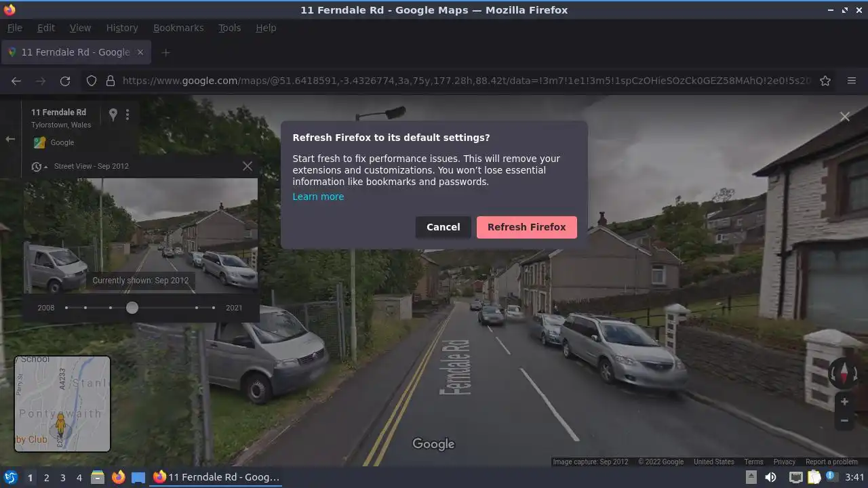Click the browser Forward arrow
The height and width of the screenshot is (488, 868).
point(41,81)
